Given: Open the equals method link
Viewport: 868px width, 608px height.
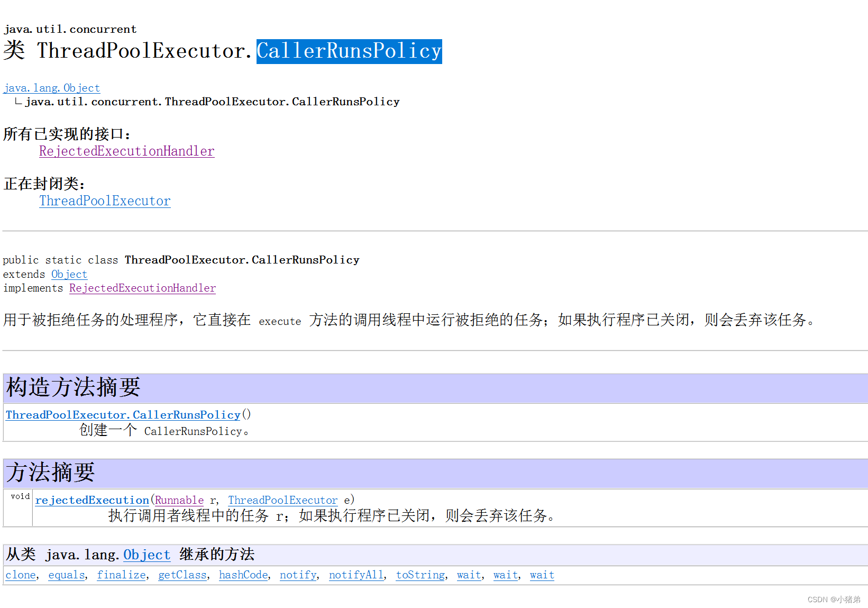Looking at the screenshot, I should coord(67,575).
